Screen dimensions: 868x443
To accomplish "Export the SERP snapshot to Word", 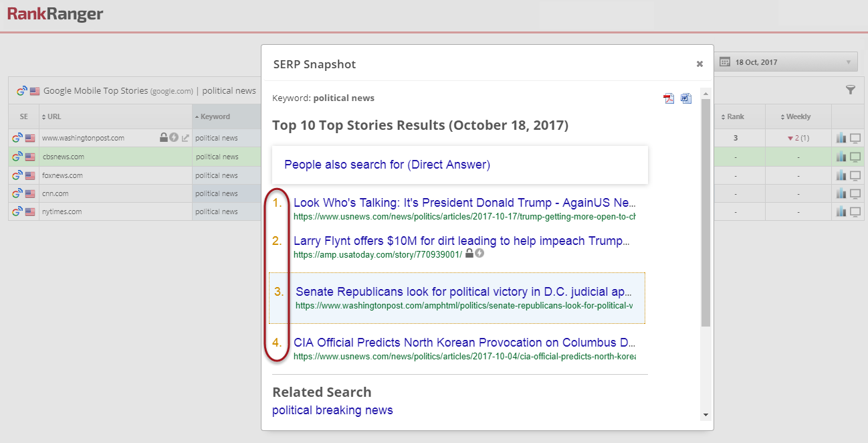I will tap(686, 99).
